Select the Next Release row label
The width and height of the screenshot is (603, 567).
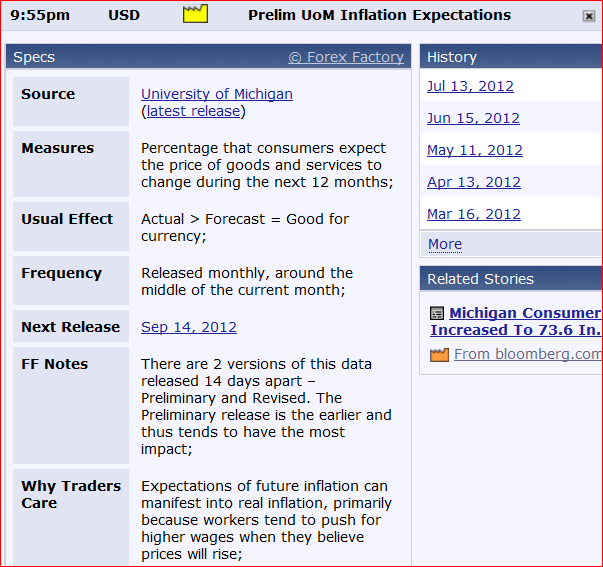point(71,327)
